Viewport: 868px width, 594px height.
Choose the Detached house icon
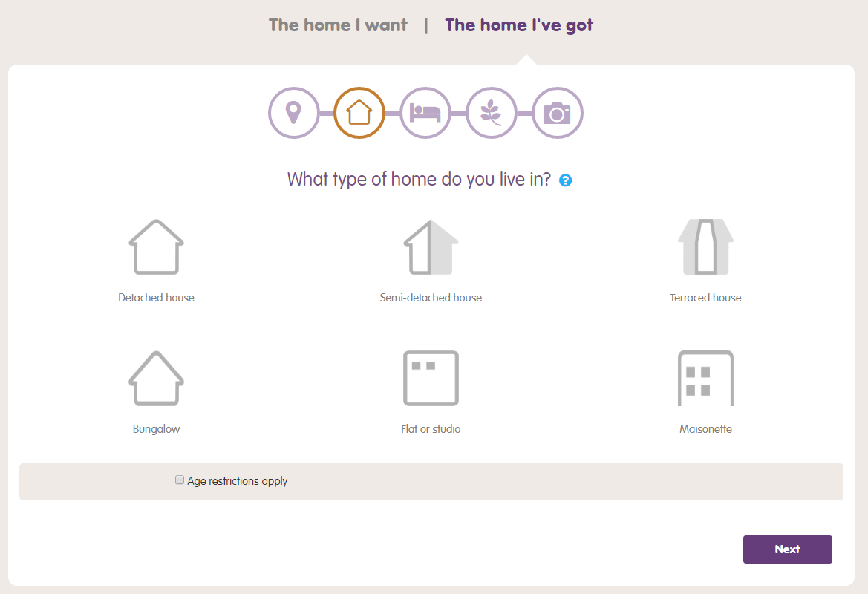click(156, 247)
